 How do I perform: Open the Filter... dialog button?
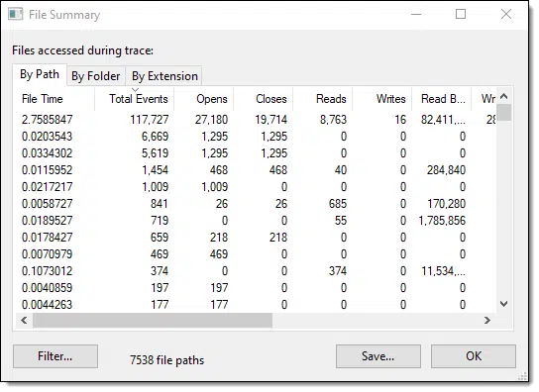[x=55, y=356]
